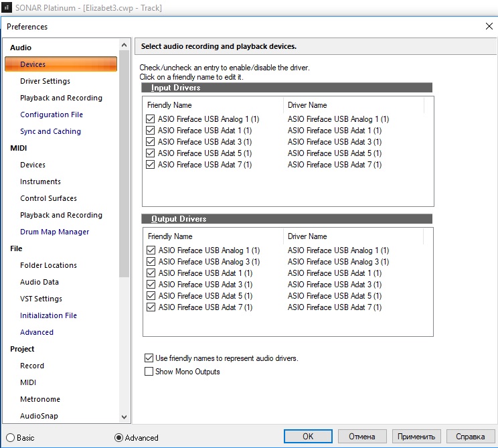Click the Применить (Apply) button

[416, 436]
